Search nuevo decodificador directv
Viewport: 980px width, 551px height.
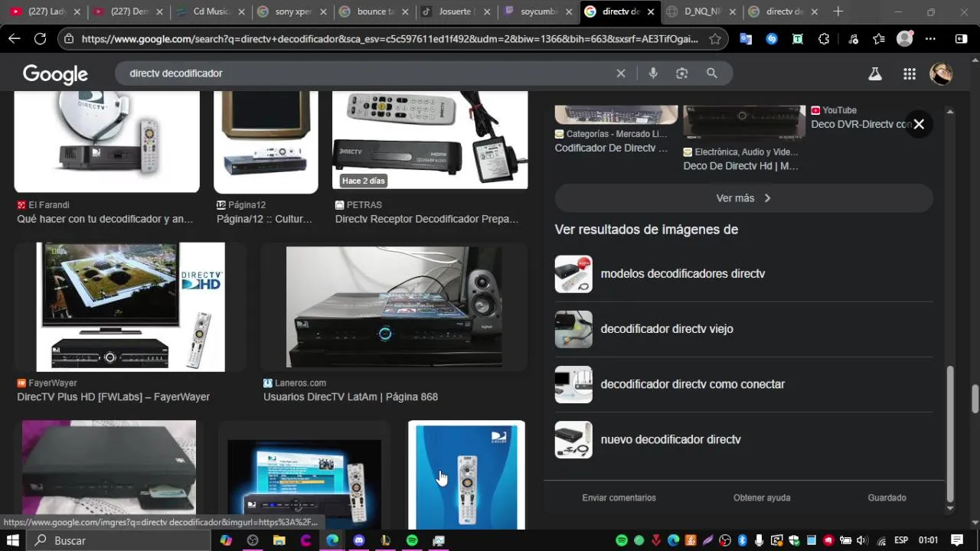(743, 439)
